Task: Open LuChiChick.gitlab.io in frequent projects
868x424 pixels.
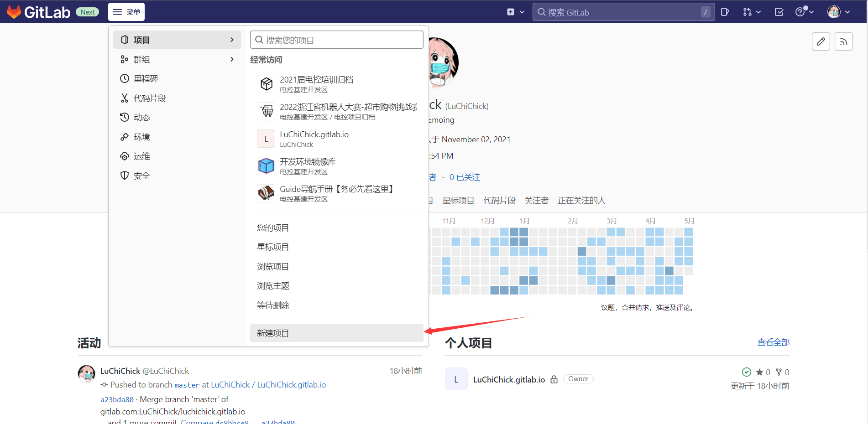Action: point(337,139)
